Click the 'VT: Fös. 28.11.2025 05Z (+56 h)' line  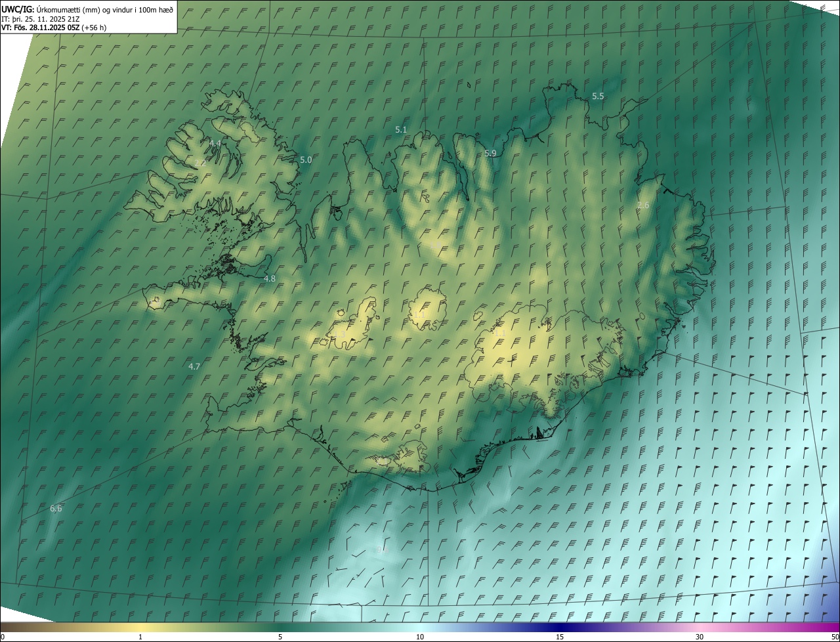tap(54, 28)
